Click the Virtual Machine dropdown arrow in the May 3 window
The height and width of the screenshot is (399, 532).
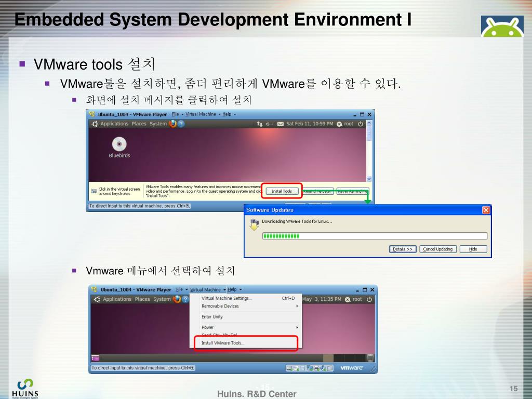coord(224,290)
